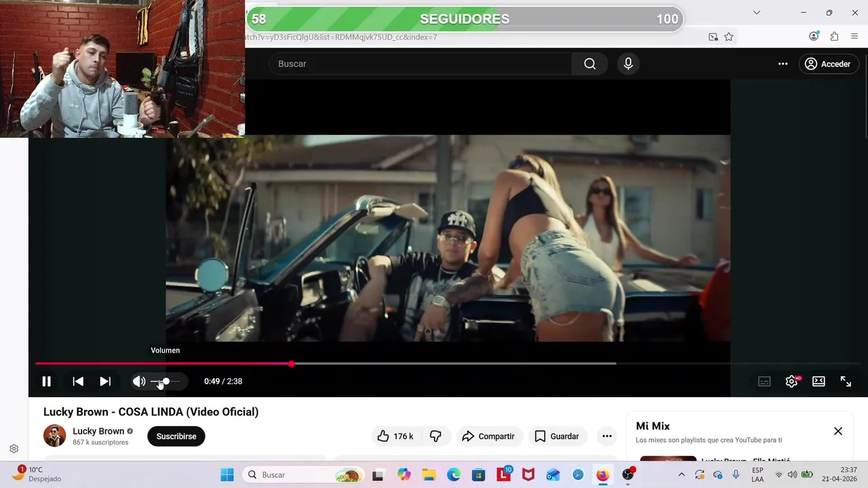Open the red L app with badge 10
Image resolution: width=868 pixels, height=488 pixels.
[x=504, y=474]
